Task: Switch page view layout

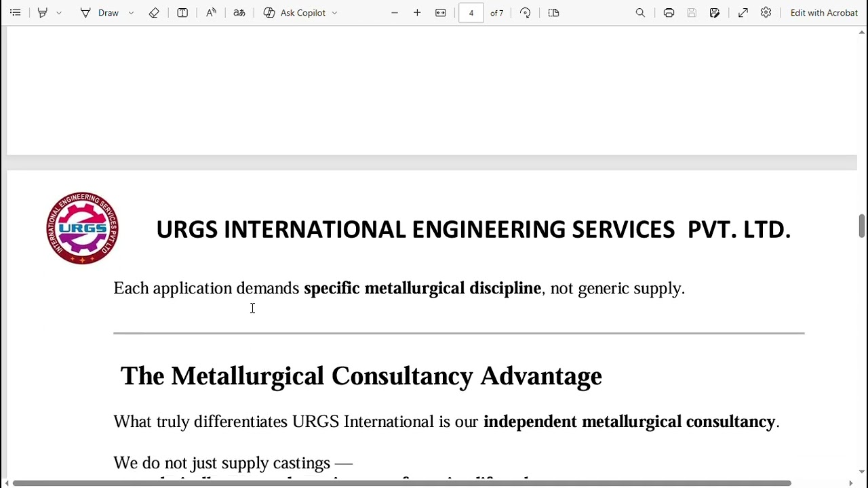Action: pyautogui.click(x=553, y=13)
